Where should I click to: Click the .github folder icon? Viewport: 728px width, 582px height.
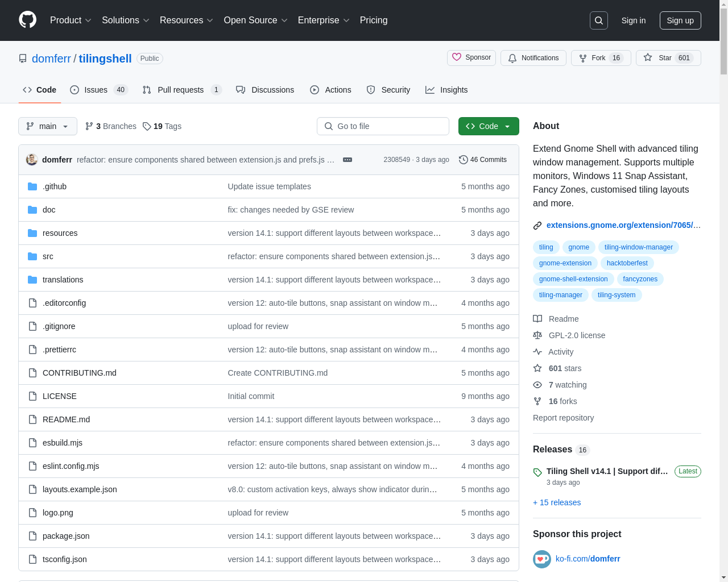click(x=32, y=186)
